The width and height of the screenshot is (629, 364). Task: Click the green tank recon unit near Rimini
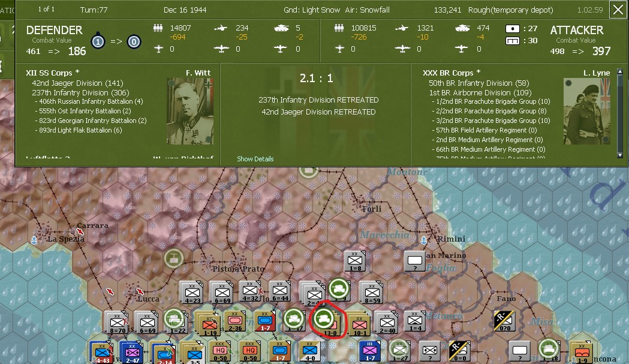[339, 288]
